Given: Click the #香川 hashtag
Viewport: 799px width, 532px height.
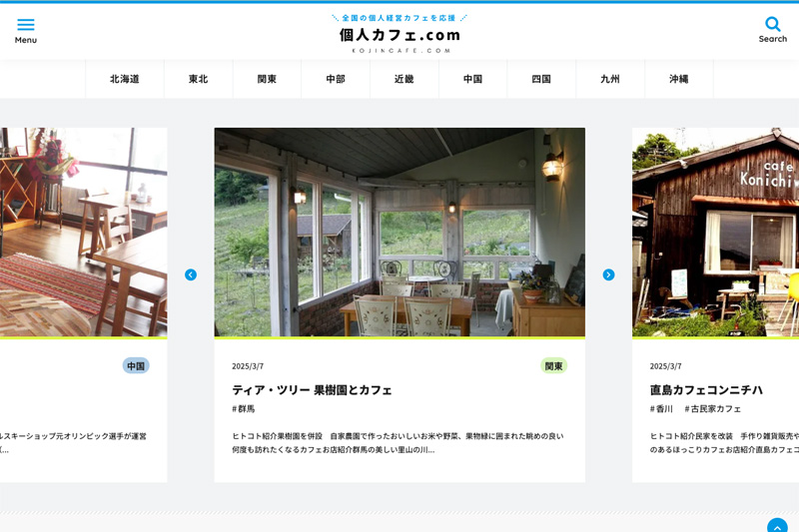Looking at the screenshot, I should 661,409.
